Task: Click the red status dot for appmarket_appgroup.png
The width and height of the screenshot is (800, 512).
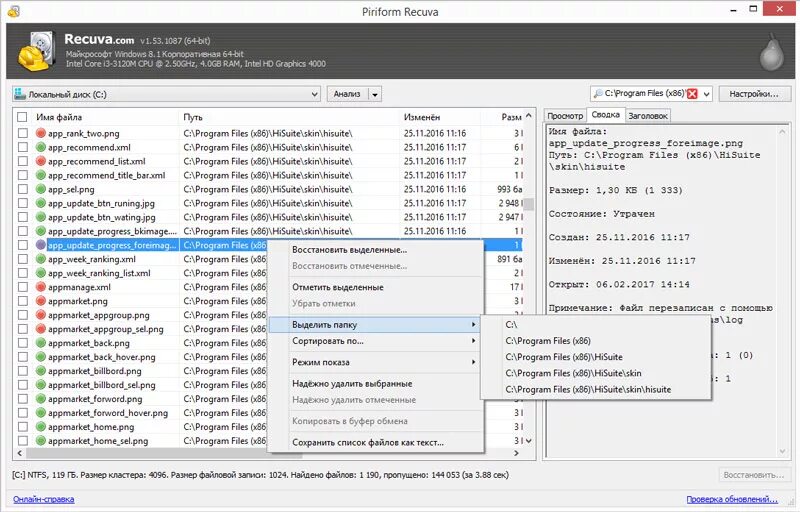Action: (x=41, y=315)
